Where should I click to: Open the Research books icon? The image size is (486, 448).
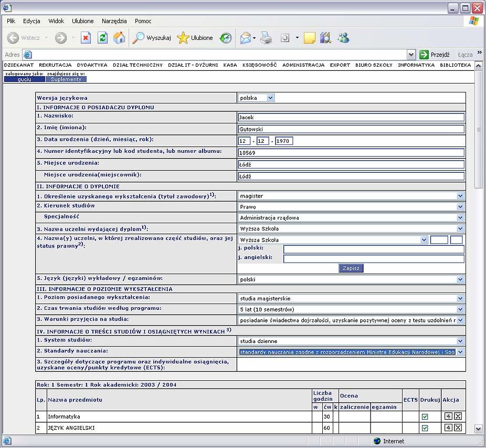pyautogui.click(x=326, y=38)
